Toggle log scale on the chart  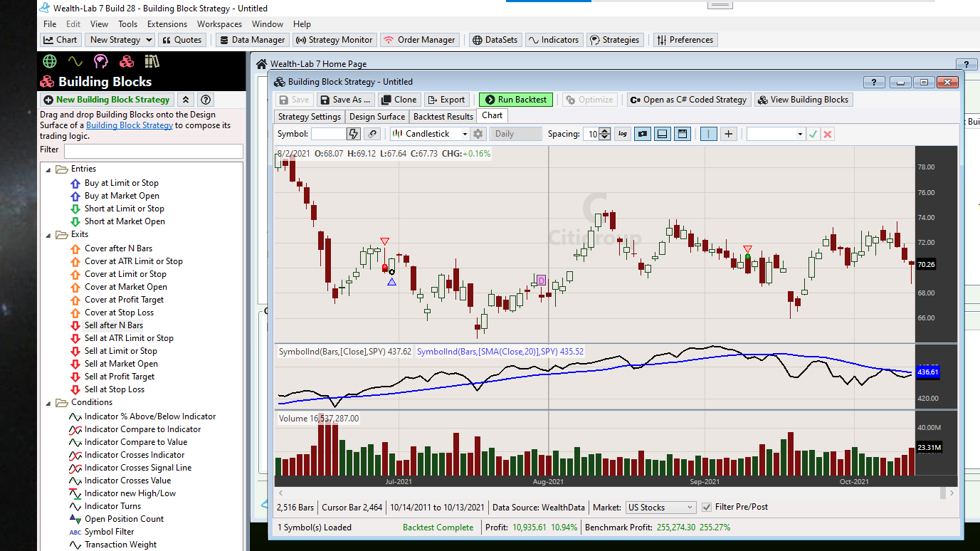coord(623,134)
